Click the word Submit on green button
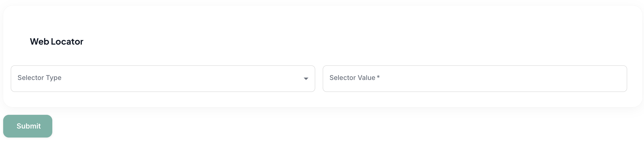 tap(29, 126)
